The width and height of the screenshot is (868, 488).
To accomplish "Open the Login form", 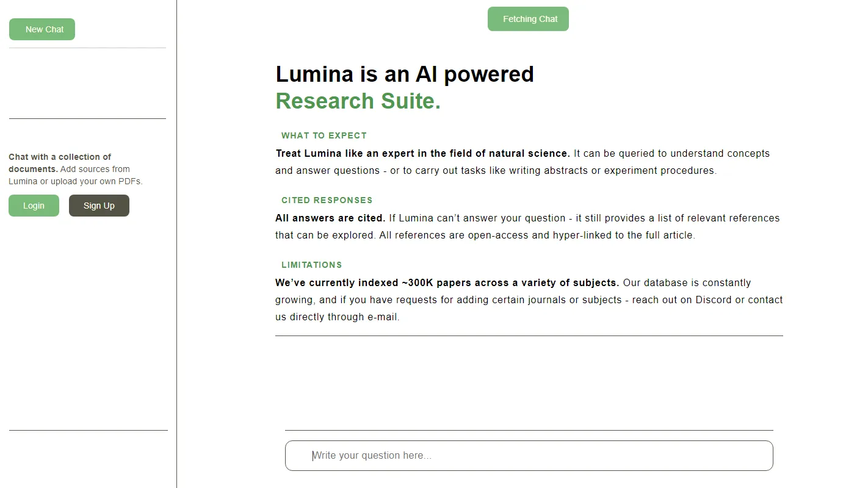I will pos(34,206).
